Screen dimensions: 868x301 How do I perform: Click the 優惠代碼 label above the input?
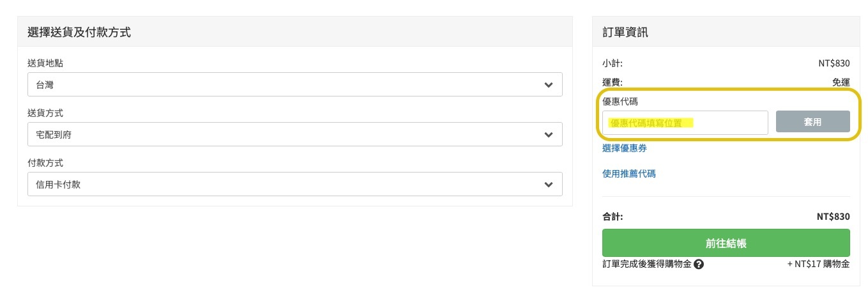click(x=620, y=102)
